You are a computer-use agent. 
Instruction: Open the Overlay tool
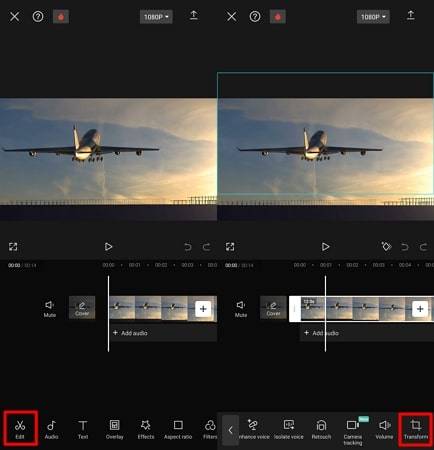tap(114, 429)
